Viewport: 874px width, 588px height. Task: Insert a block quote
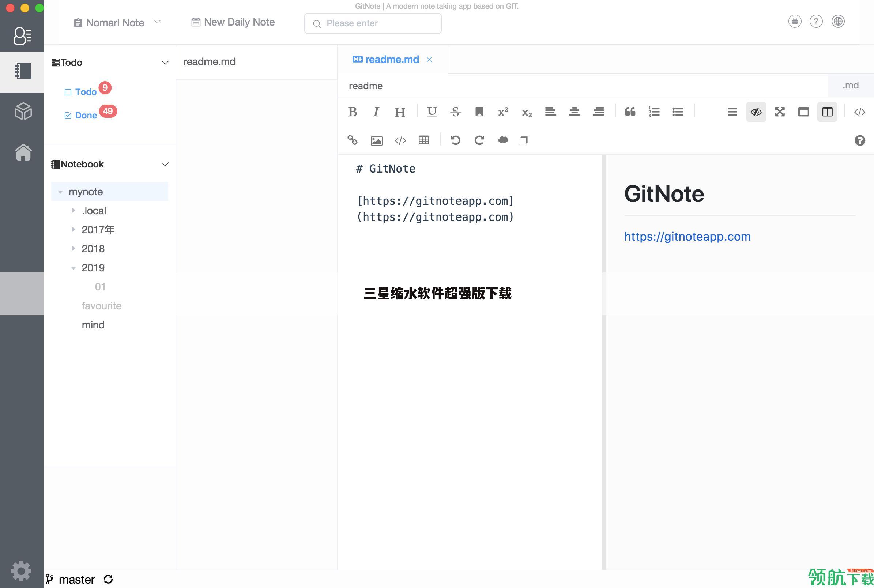point(630,112)
